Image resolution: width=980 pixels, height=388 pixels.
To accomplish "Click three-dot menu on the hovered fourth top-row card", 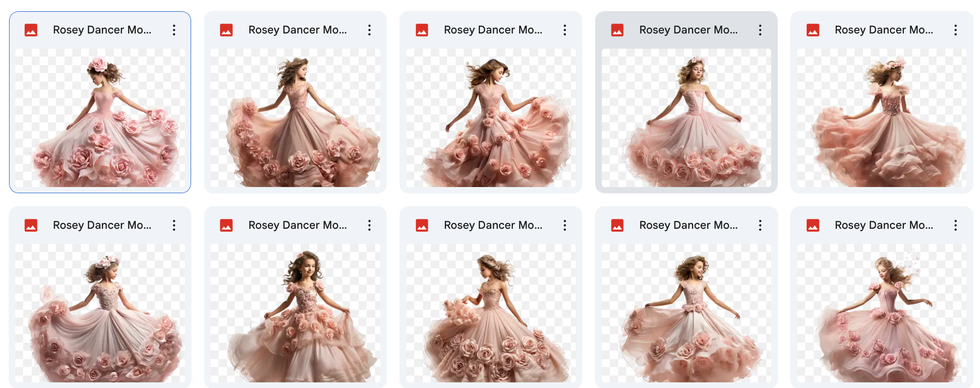I will 760,30.
